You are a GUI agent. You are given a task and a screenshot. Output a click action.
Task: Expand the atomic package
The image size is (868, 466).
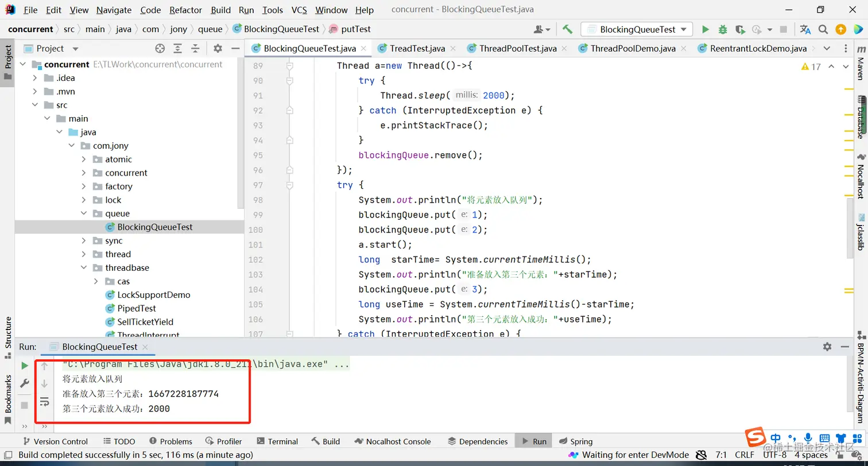84,160
